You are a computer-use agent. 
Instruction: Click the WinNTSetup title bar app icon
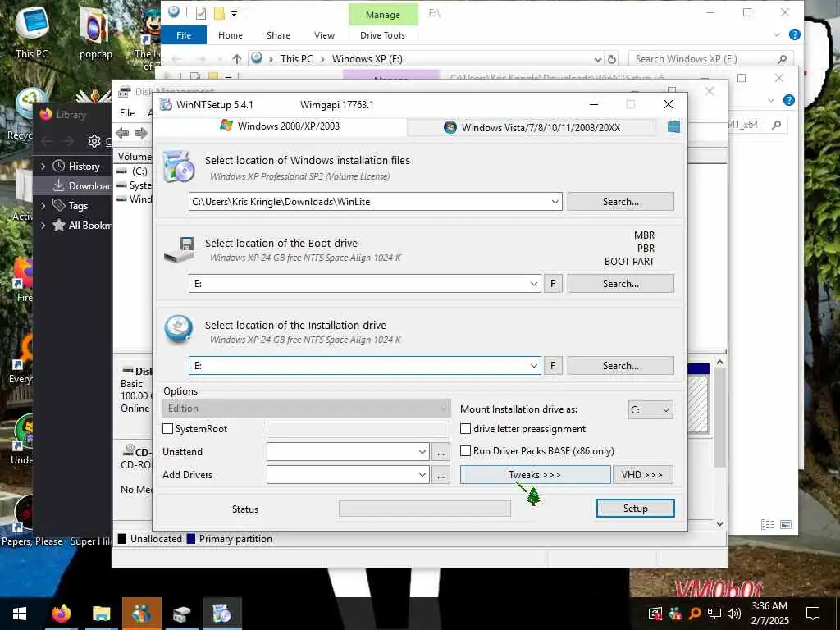click(166, 104)
